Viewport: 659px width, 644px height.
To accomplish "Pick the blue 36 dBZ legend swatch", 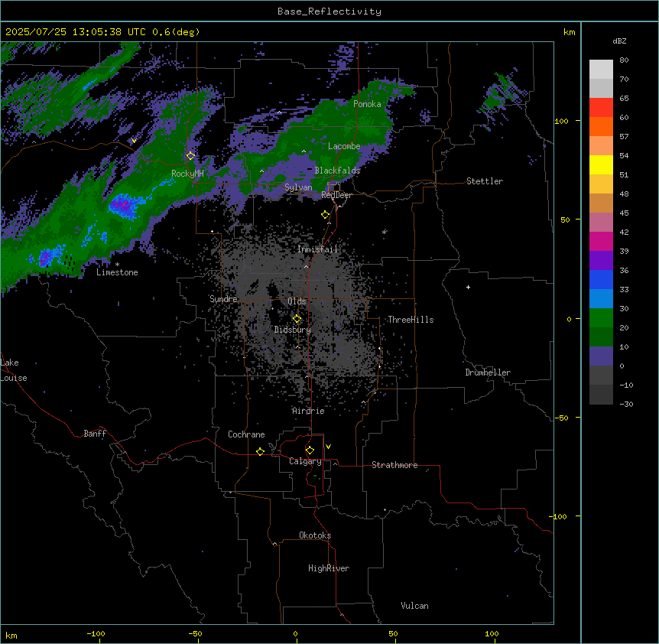I will 601,279.
